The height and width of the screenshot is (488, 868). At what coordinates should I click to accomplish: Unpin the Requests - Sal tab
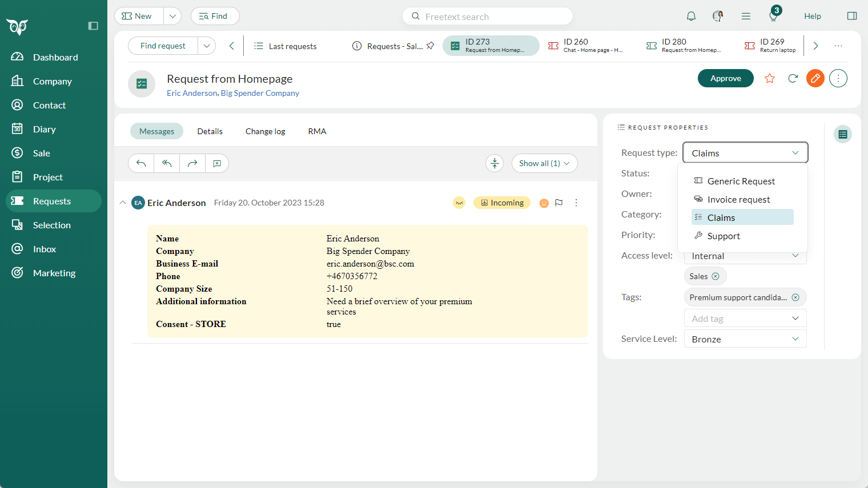coord(431,46)
